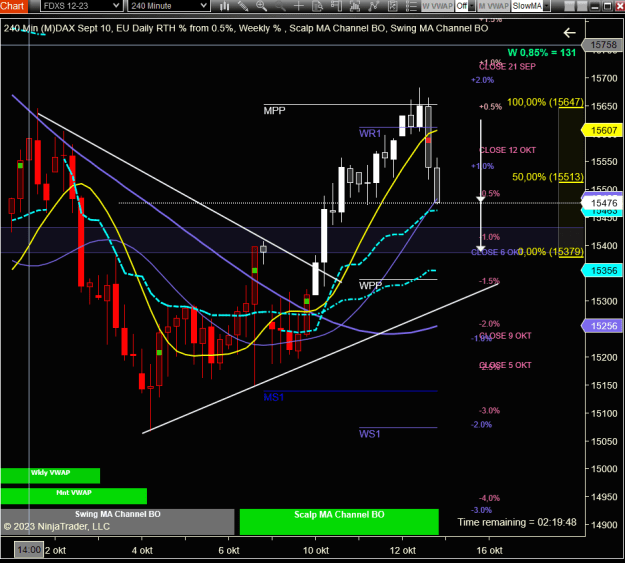
Task: Click the 15700 price axis label
Action: [x=604, y=79]
